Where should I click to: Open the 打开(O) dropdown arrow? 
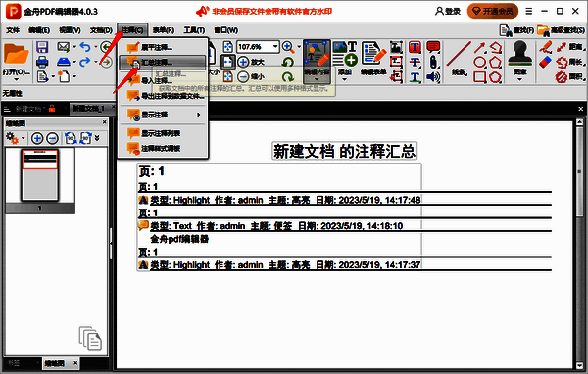[x=16, y=80]
